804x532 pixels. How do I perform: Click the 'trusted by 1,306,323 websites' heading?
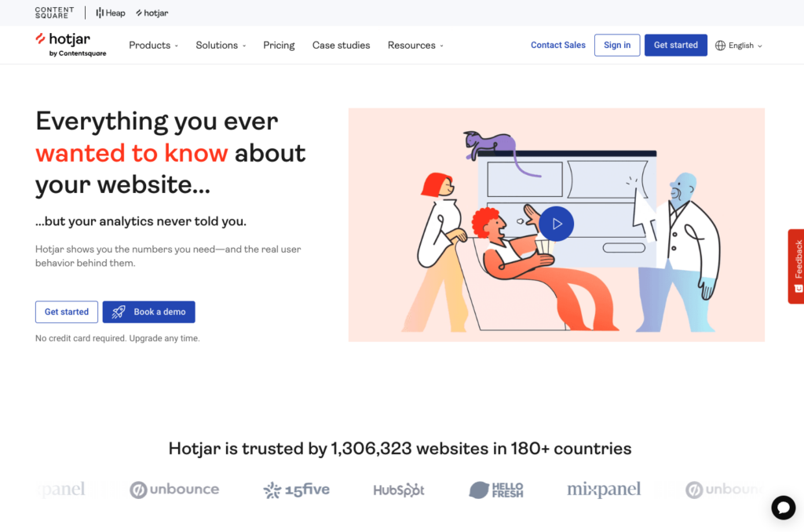(x=400, y=449)
